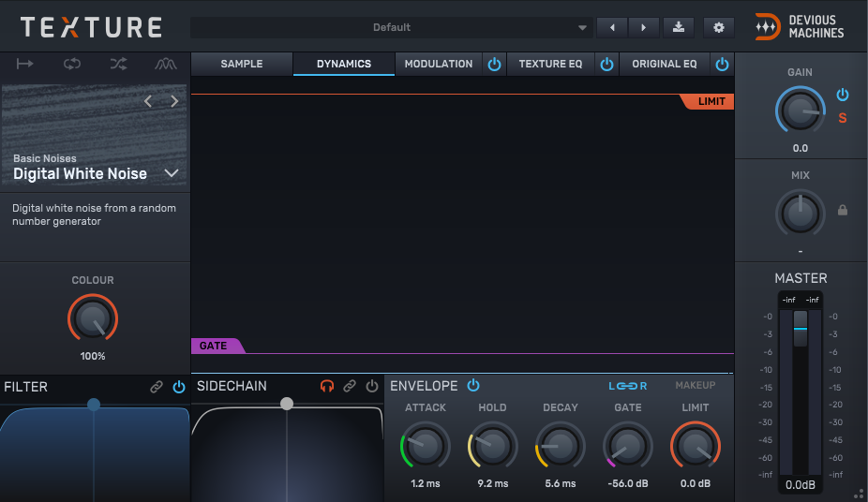Viewport: 868px width, 502px height.
Task: Click the Gain value 0.0
Action: [x=800, y=148]
